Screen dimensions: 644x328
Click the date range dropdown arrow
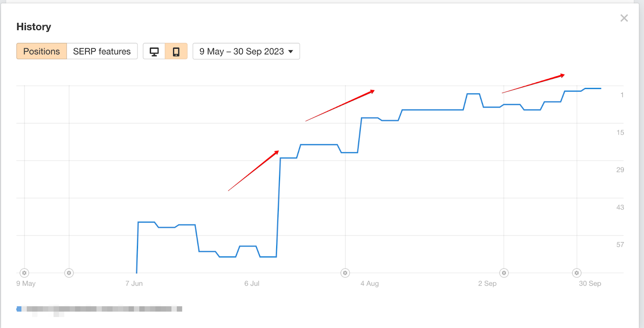tap(291, 52)
